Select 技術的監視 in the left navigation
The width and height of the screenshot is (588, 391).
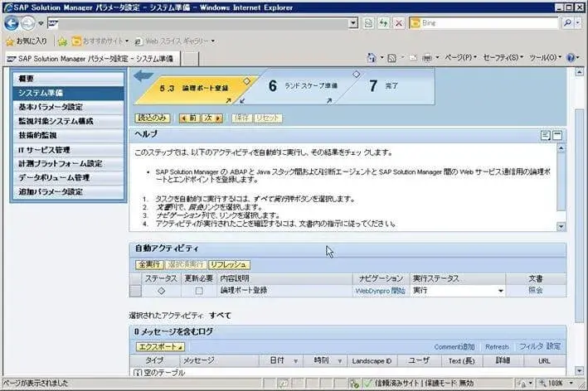click(68, 136)
